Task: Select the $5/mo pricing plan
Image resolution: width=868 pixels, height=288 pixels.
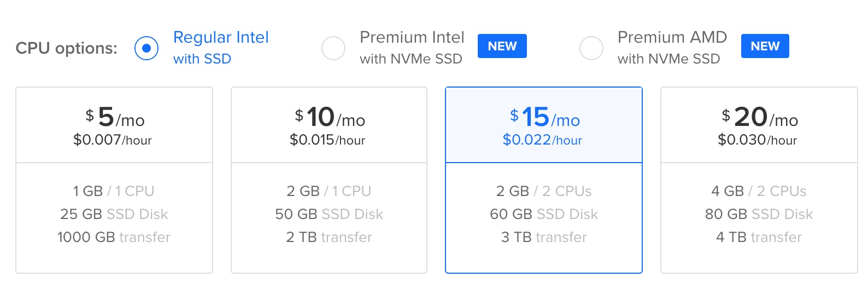Action: click(114, 125)
